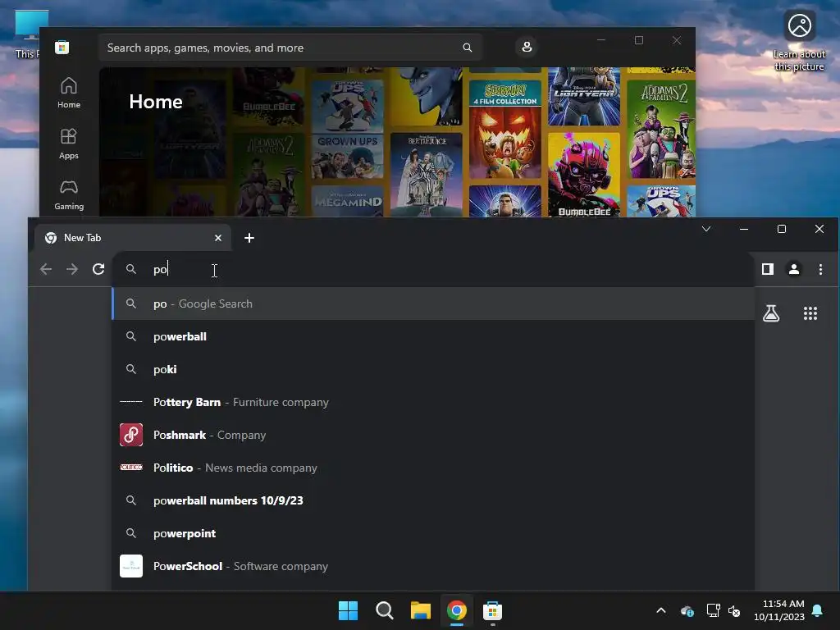This screenshot has height=630, width=840.
Task: Show hidden system tray icons
Action: point(661,610)
